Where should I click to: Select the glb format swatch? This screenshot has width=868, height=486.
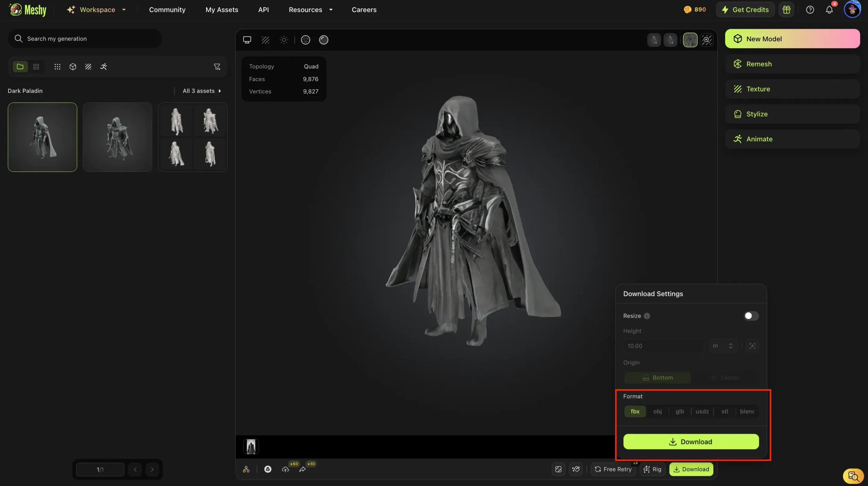(679, 411)
